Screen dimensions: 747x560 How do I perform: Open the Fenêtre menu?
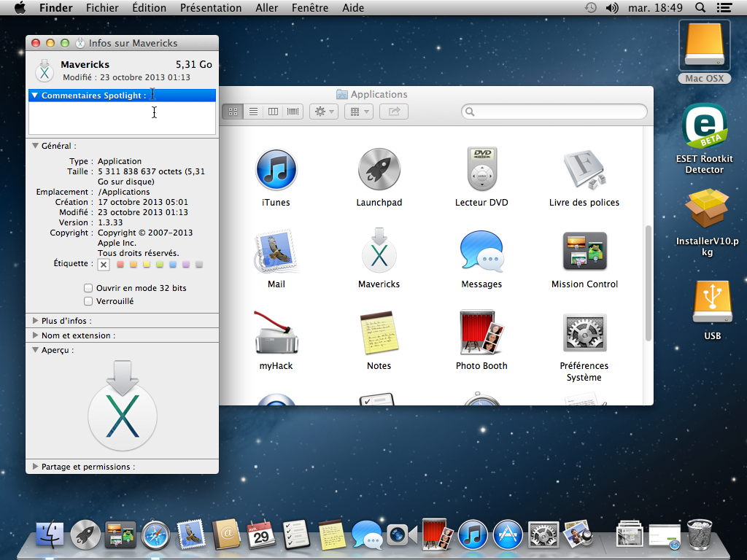(310, 7)
